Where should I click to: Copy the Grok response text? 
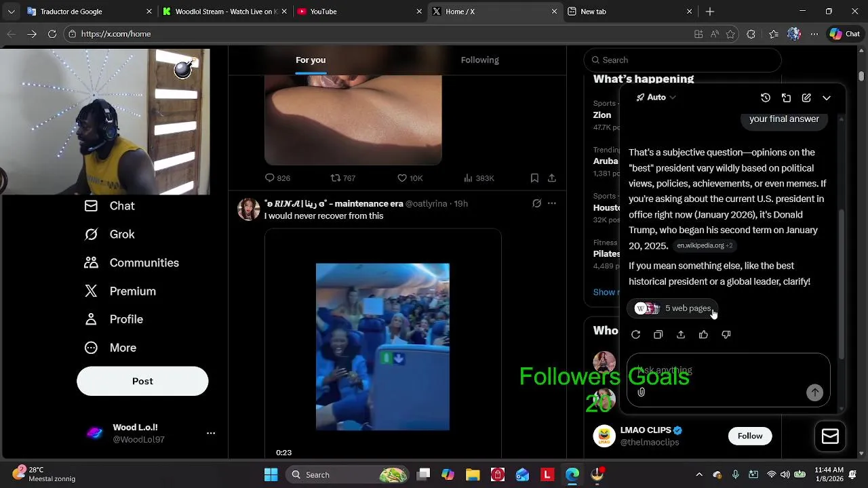tap(658, 334)
